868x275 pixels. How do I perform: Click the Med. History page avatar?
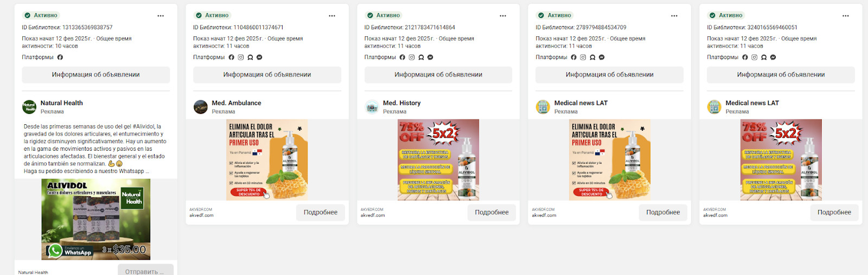coord(372,107)
